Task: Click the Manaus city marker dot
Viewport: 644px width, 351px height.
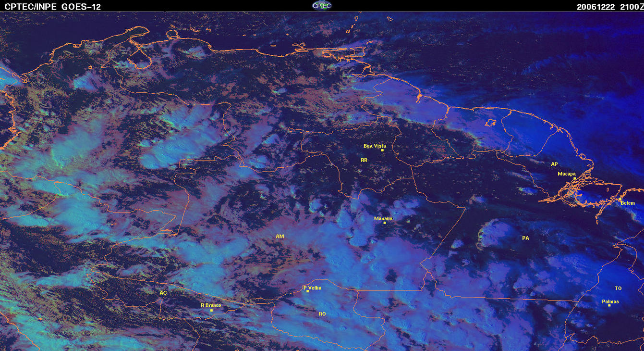Action: (x=385, y=223)
